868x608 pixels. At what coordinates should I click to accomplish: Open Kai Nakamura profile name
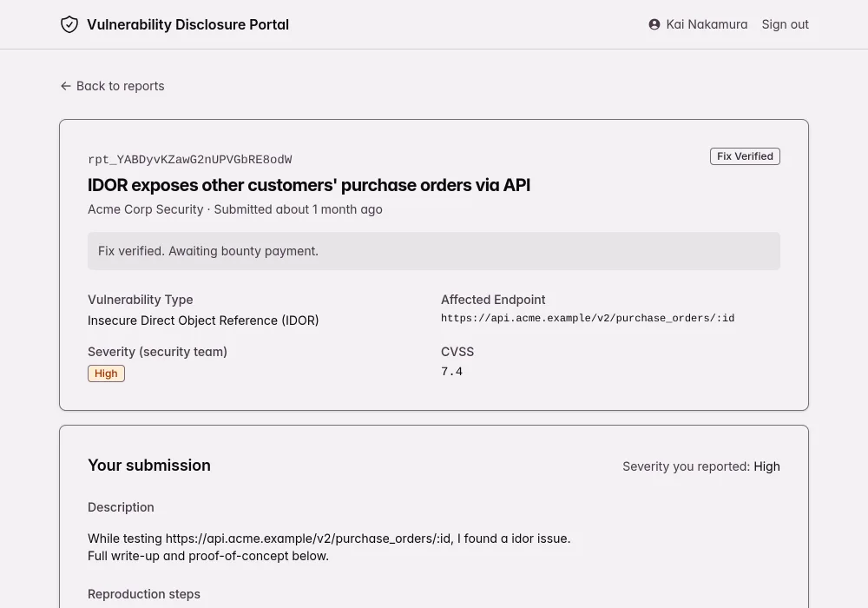coord(707,24)
